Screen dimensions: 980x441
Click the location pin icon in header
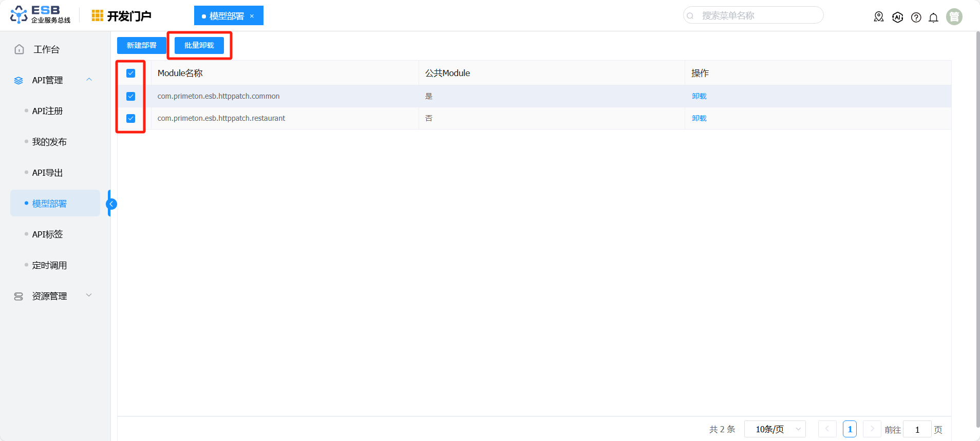click(879, 17)
